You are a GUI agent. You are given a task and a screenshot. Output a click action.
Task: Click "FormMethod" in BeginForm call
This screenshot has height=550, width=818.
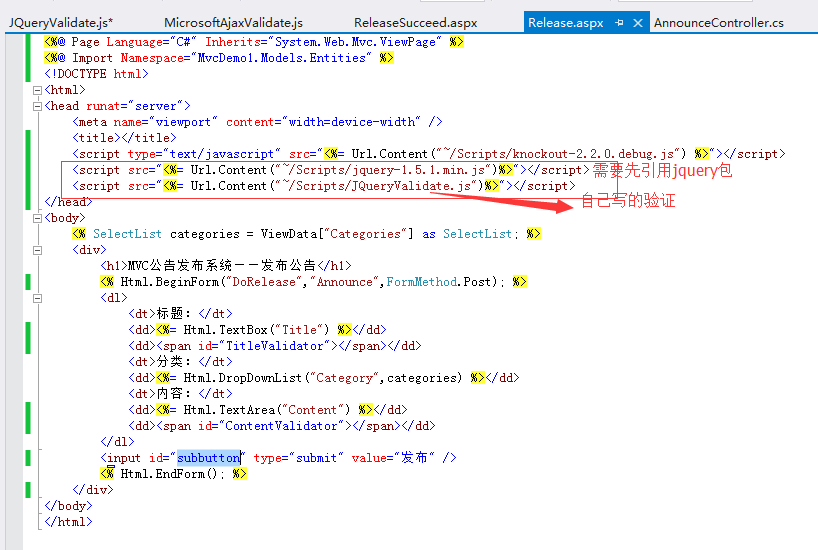[422, 282]
